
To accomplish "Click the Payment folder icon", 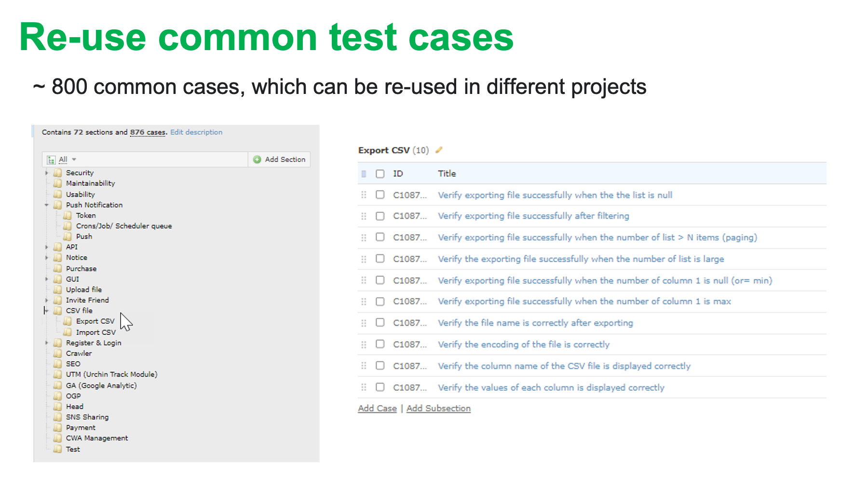I will pyautogui.click(x=58, y=428).
